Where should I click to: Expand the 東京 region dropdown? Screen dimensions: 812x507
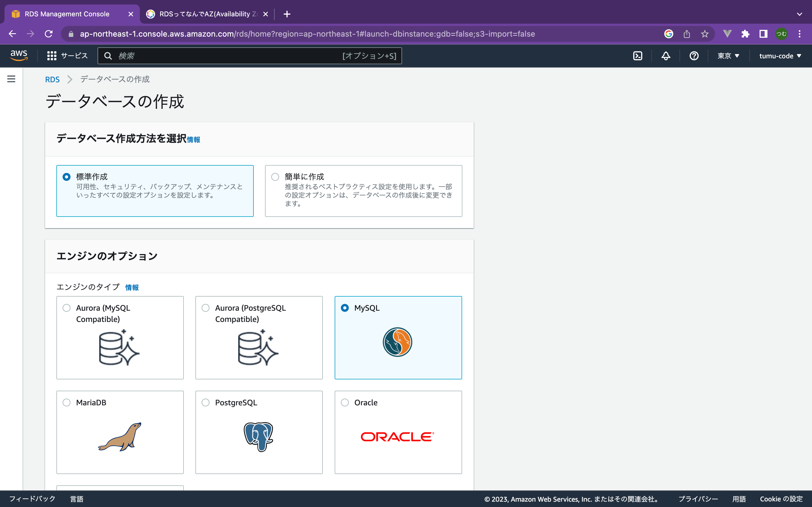(728, 56)
